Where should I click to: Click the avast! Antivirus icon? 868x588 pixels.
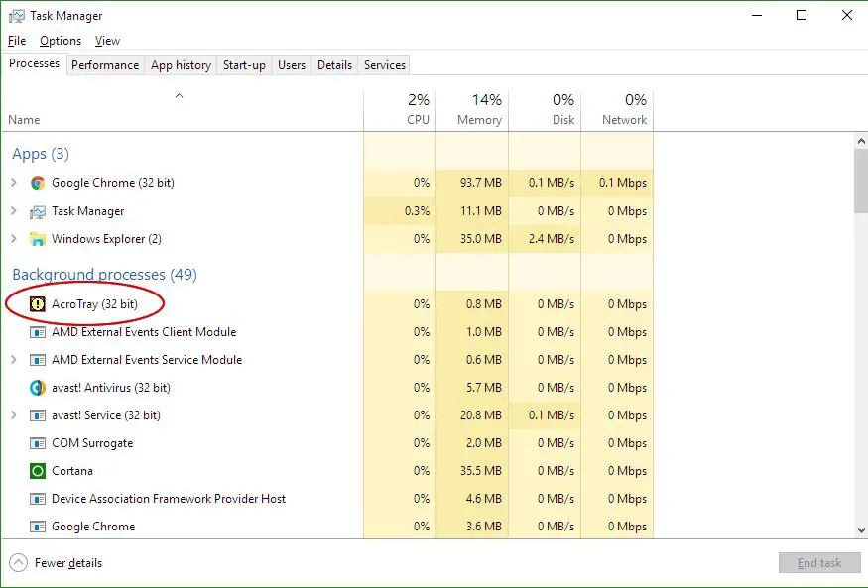(37, 387)
